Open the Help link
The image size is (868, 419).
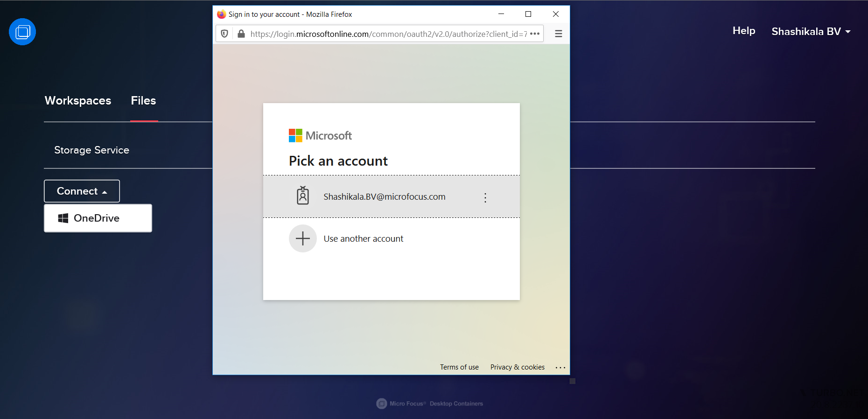pos(744,31)
